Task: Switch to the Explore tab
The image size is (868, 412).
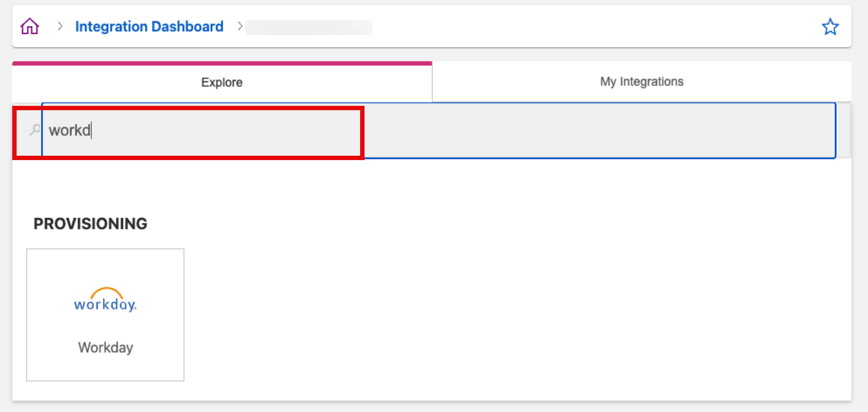Action: coord(222,82)
